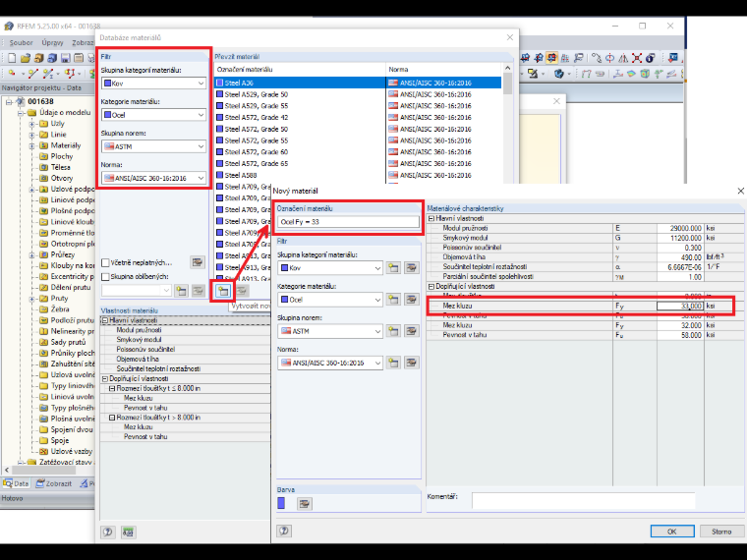Collapse Rozmezí tloušťky t ≤ 8.000 in group
Image resolution: width=747 pixels, height=560 pixels.
pos(112,389)
